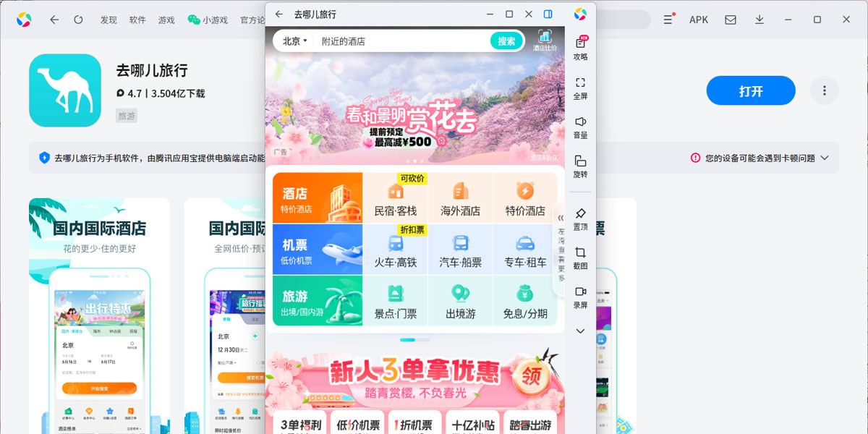
Task: Click the 全屏 fullscreen icon
Action: tap(580, 88)
